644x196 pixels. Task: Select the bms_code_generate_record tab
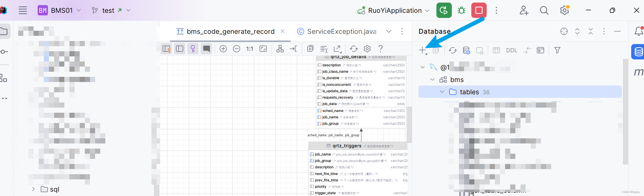(x=226, y=32)
